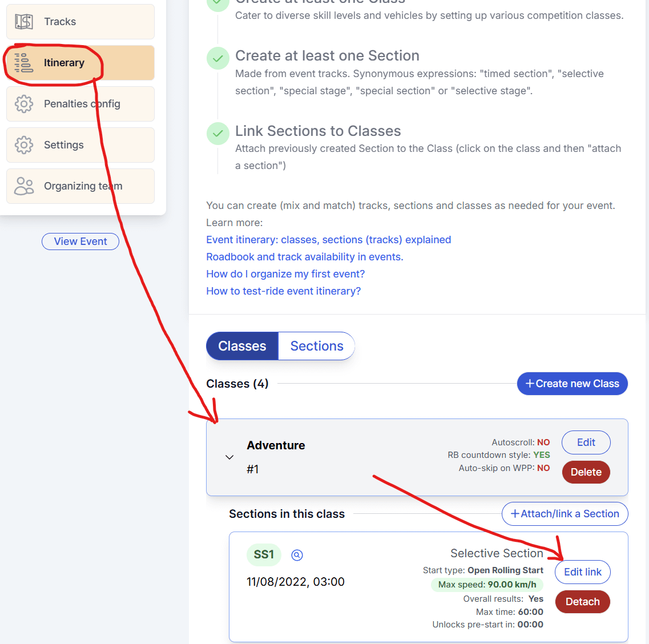Image resolution: width=649 pixels, height=644 pixels.
Task: Click the Tracks map icon
Action: 24,22
